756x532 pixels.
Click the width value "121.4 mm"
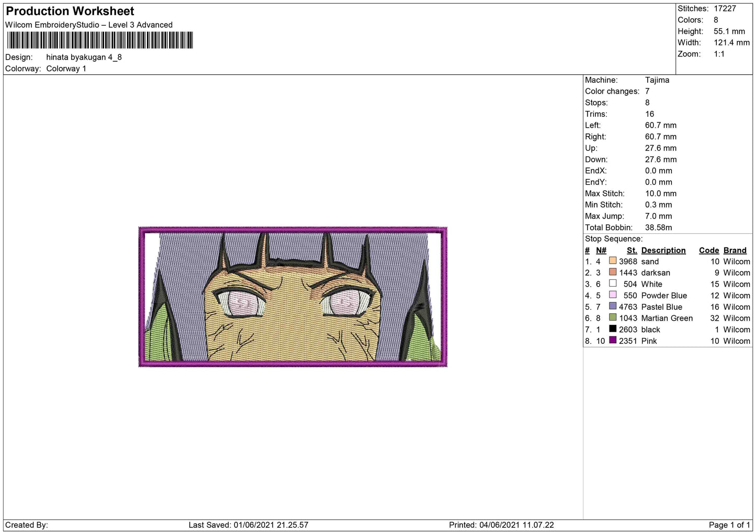[x=731, y=42]
